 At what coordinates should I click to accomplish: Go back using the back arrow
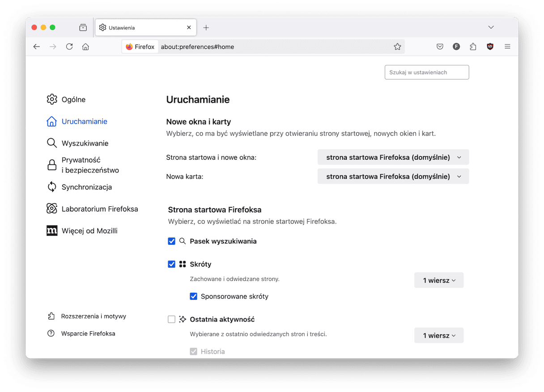coord(37,47)
